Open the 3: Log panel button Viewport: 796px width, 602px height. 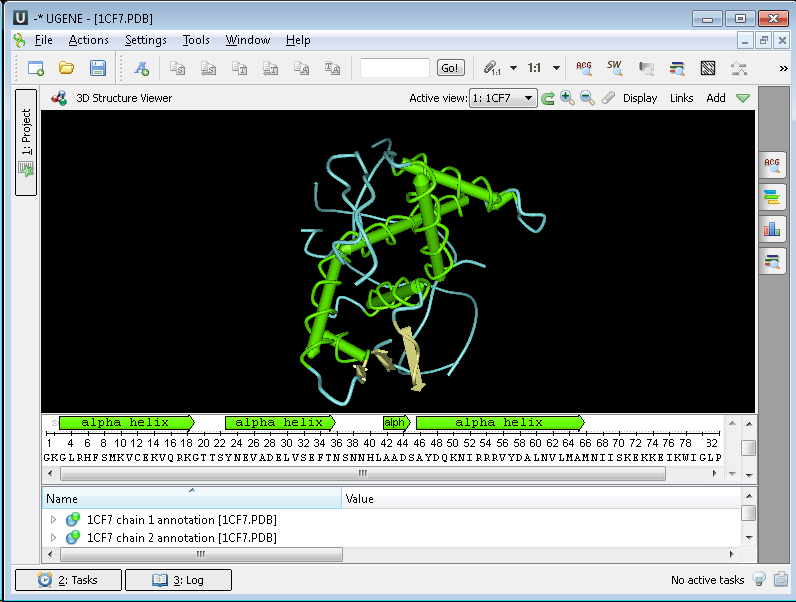coord(178,580)
